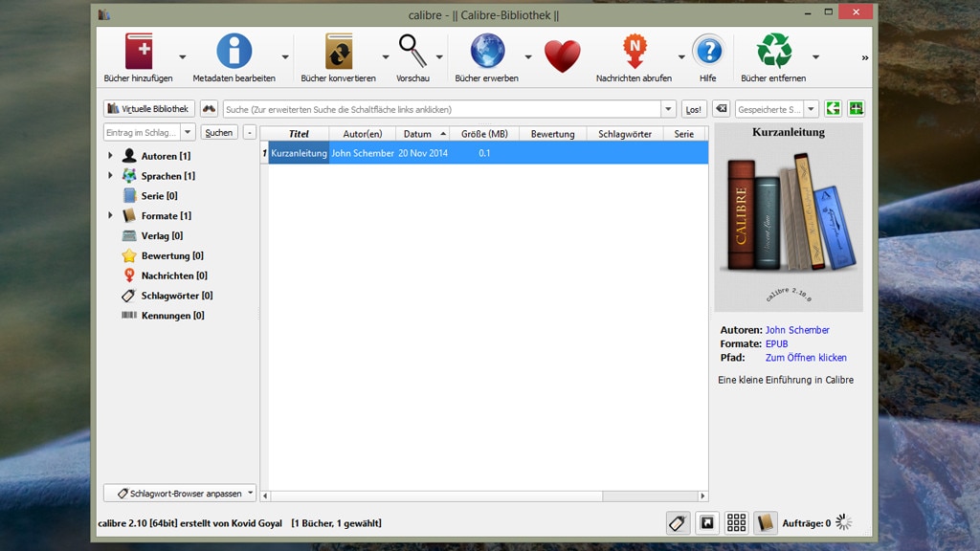980x551 pixels.
Task: Sort book list by Datum column
Action: point(422,134)
